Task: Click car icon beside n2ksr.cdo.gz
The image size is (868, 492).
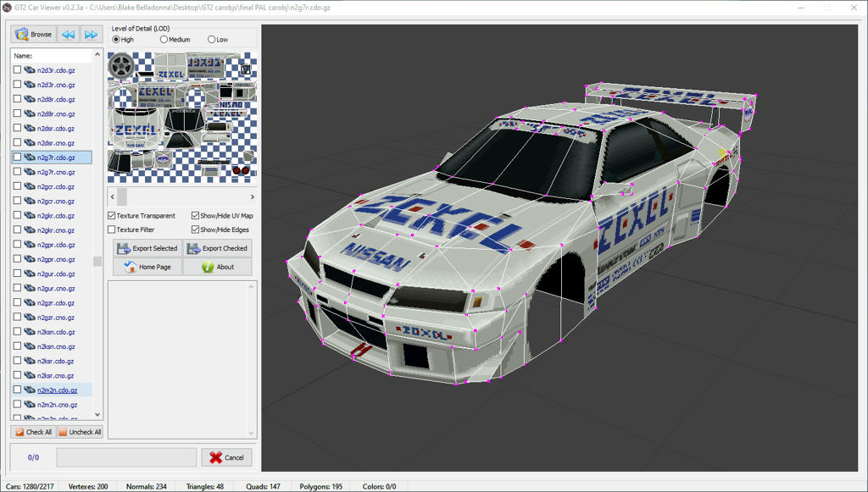Action: pyautogui.click(x=30, y=361)
